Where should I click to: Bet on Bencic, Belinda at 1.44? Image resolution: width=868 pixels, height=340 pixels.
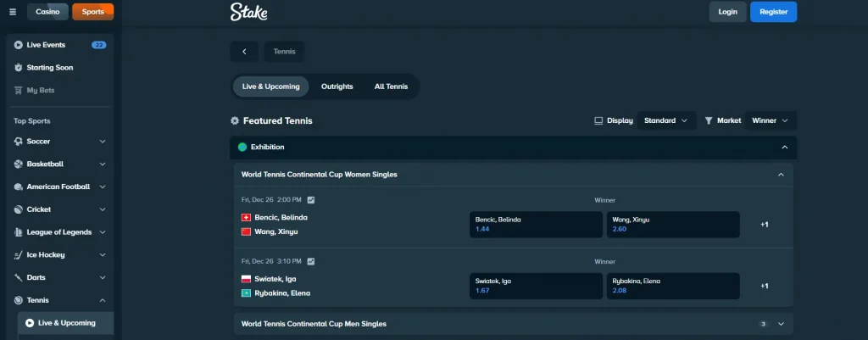pyautogui.click(x=536, y=225)
